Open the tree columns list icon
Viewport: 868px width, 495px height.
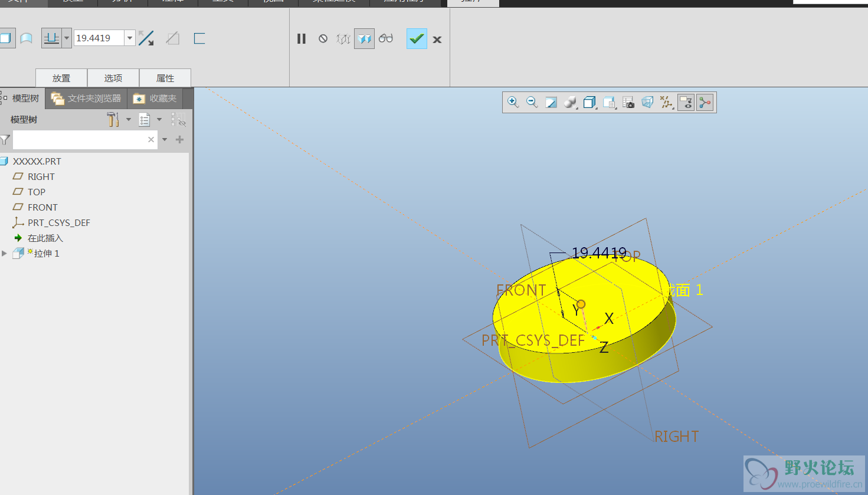(x=145, y=120)
